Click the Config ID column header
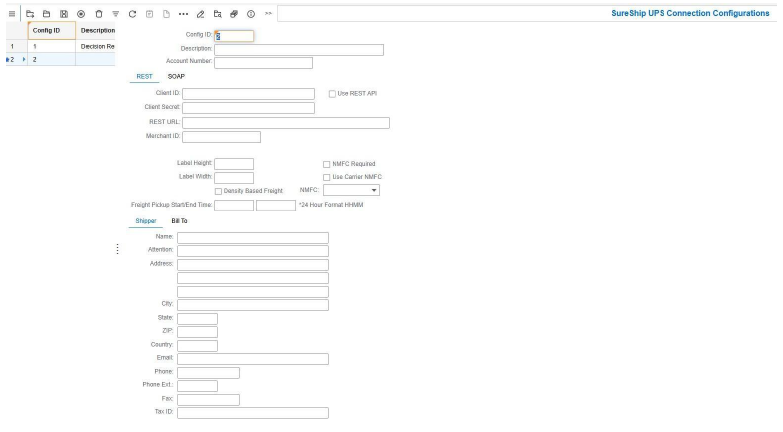The image size is (783, 432). pyautogui.click(x=52, y=31)
